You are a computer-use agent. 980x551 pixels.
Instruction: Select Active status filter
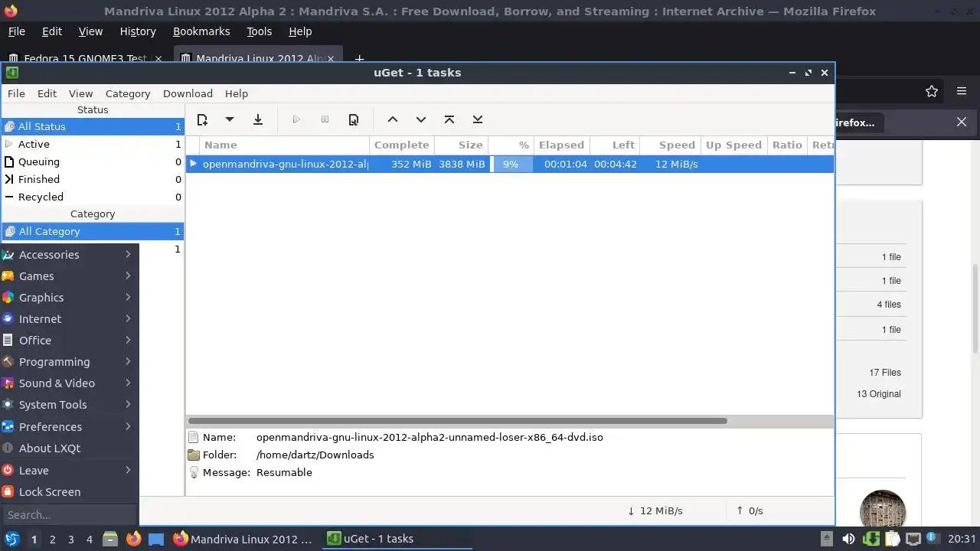coord(93,144)
